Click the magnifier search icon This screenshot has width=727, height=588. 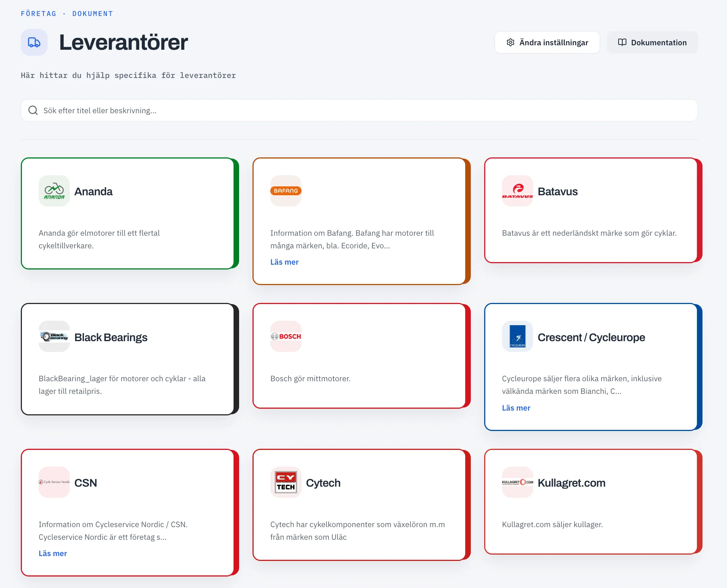point(33,110)
